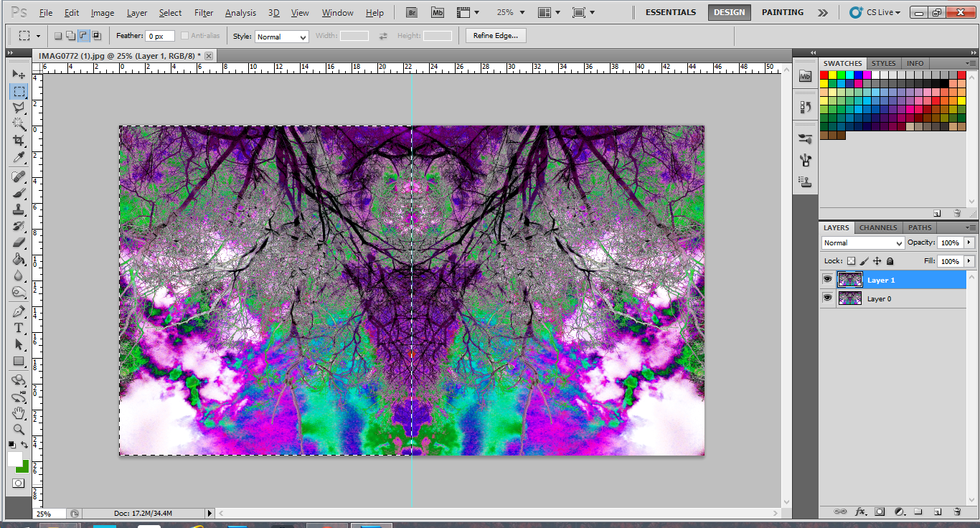Switch to the Channels tab
The width and height of the screenshot is (980, 528).
coord(878,227)
